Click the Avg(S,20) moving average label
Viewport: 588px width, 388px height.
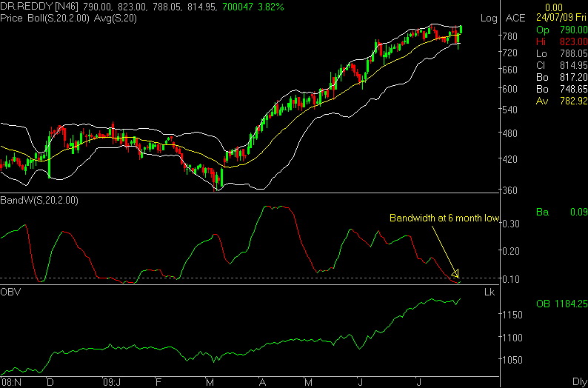[114, 19]
